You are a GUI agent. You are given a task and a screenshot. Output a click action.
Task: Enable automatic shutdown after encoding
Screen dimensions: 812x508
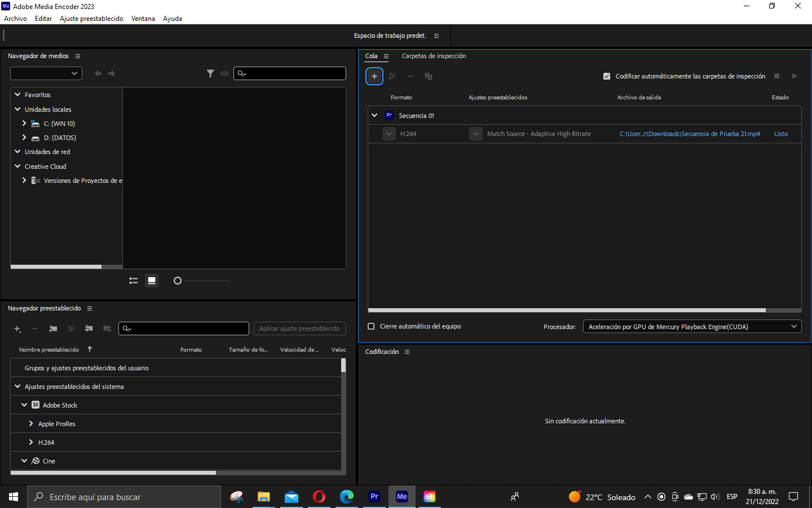[370, 326]
